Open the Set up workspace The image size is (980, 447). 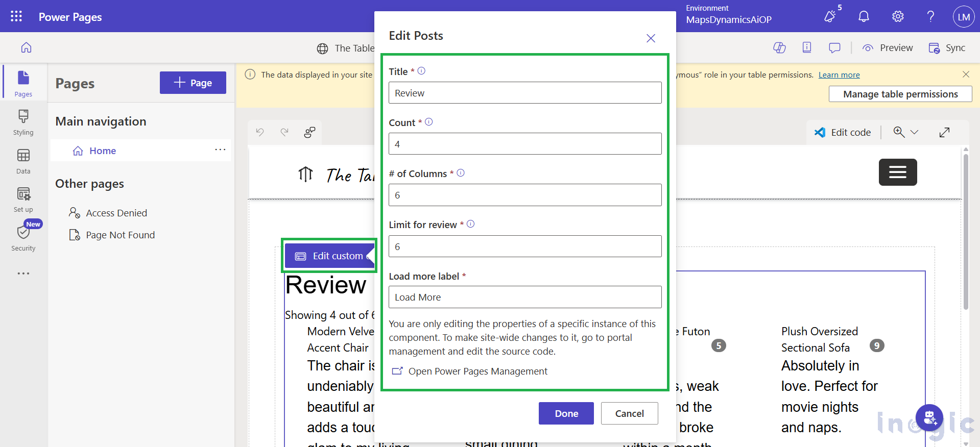(x=23, y=200)
